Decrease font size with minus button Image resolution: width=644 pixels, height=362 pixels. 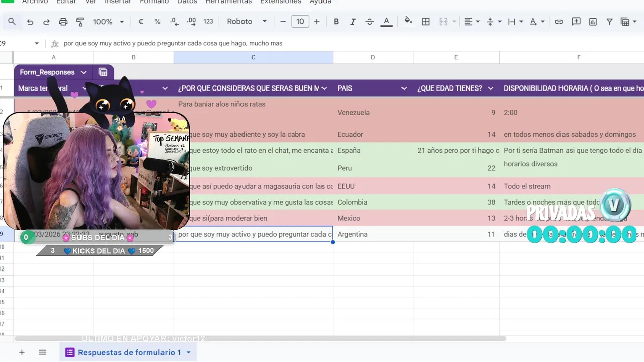(283, 22)
